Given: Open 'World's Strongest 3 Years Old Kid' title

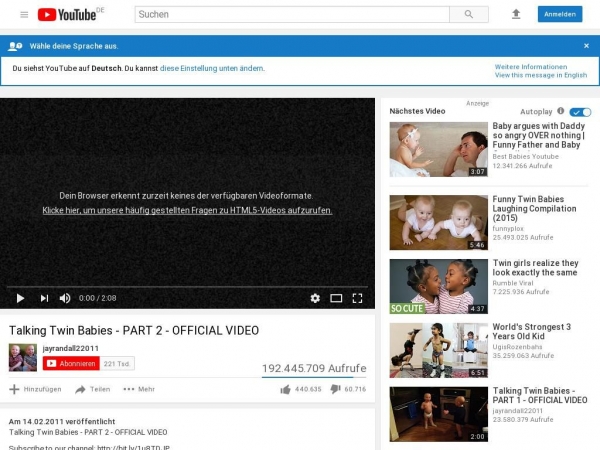Looking at the screenshot, I should click(532, 332).
